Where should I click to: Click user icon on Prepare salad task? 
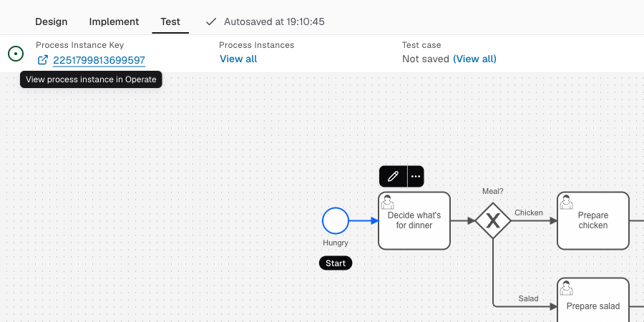coord(567,288)
